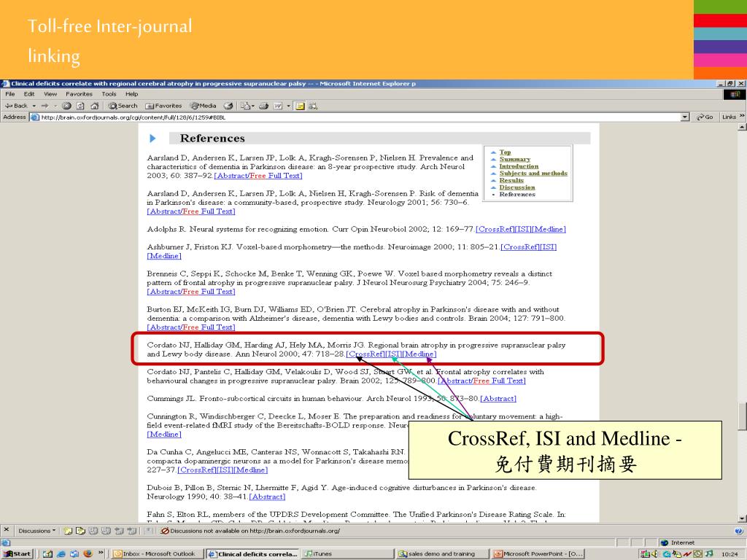This screenshot has width=747, height=560.
Task: Click the second Discussions toolbar icon
Action: tap(80, 531)
